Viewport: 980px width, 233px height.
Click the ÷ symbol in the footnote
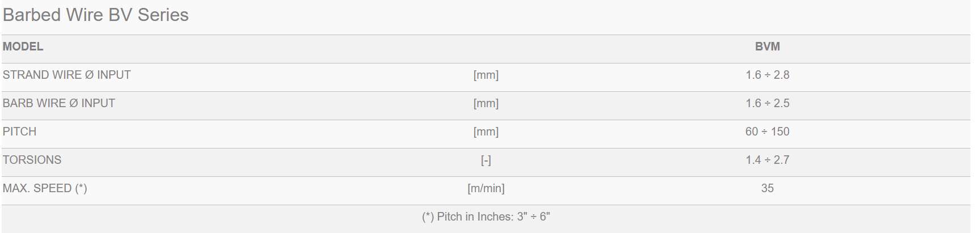pos(534,217)
